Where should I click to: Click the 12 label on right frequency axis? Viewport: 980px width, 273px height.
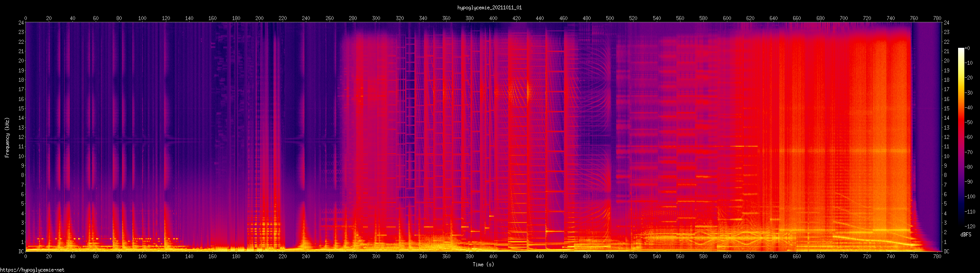[x=946, y=137]
